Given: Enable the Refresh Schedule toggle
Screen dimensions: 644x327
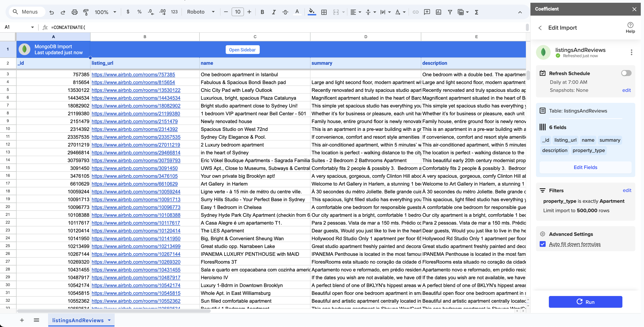Looking at the screenshot, I should click(626, 73).
